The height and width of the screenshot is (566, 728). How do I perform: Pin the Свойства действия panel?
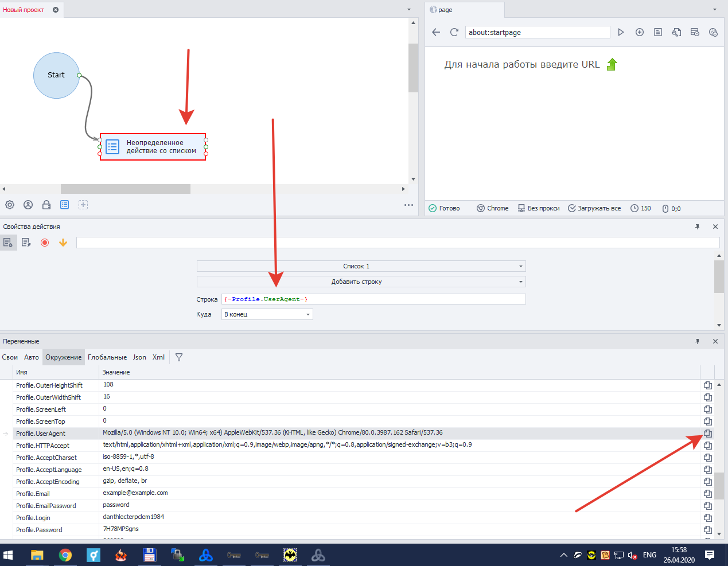click(697, 227)
